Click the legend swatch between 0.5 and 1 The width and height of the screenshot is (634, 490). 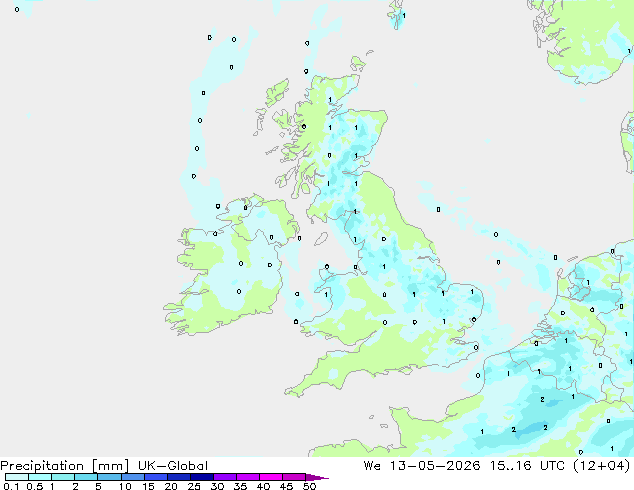[40, 477]
